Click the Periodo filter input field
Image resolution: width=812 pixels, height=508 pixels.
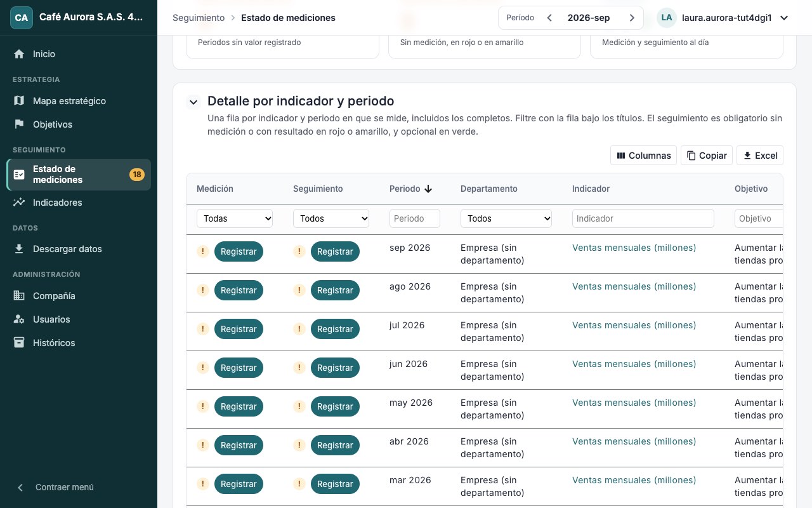point(415,218)
